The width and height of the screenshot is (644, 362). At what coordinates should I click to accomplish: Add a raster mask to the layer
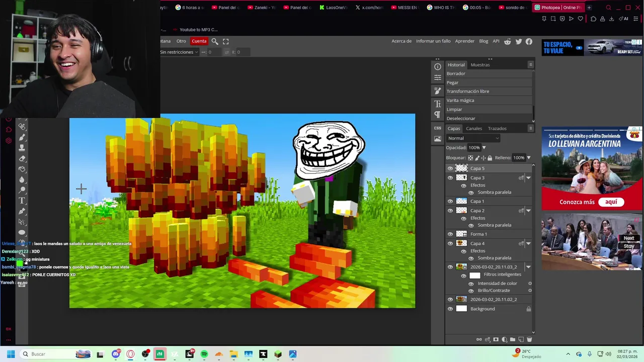click(x=496, y=339)
